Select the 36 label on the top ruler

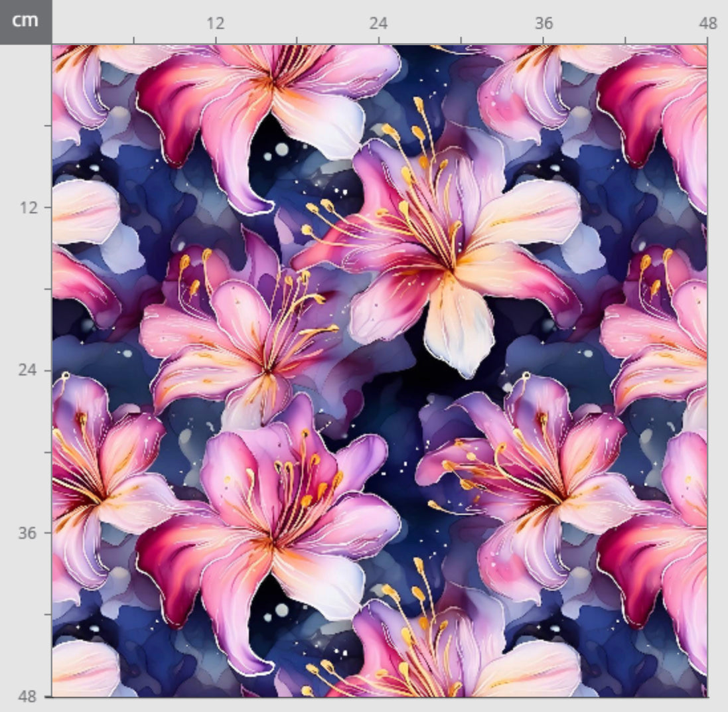[x=543, y=24]
